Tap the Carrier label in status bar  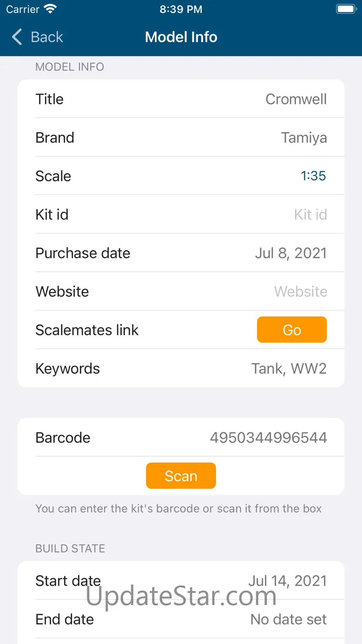(x=23, y=9)
